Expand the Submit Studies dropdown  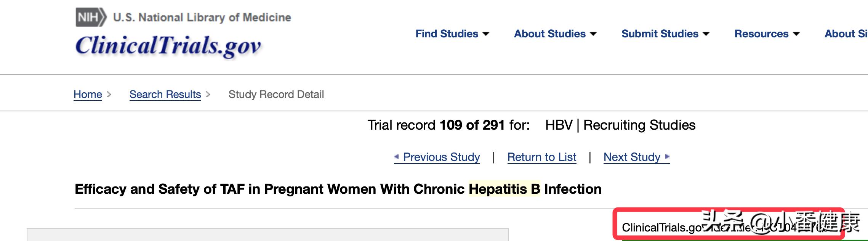coord(665,34)
